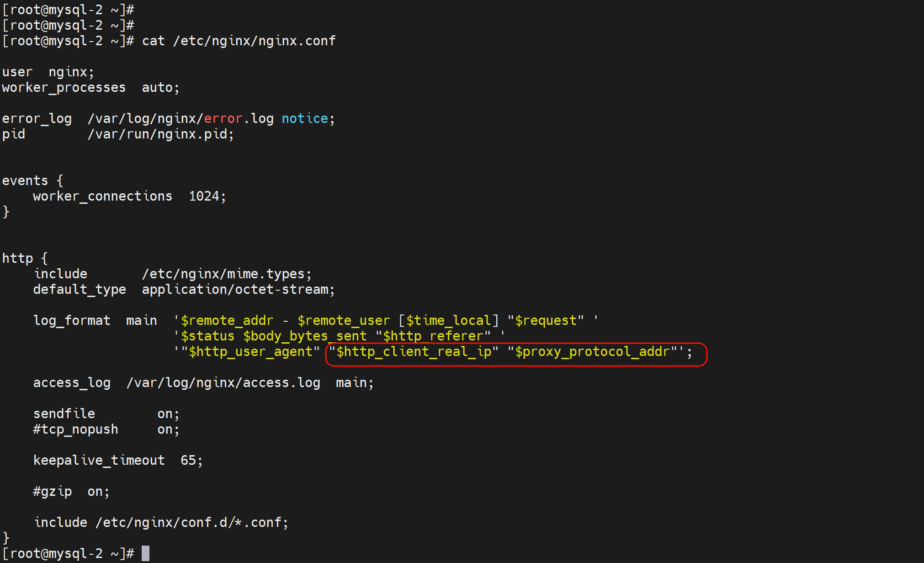Click the worker_connections 1024 value
924x563 pixels.
(x=204, y=197)
